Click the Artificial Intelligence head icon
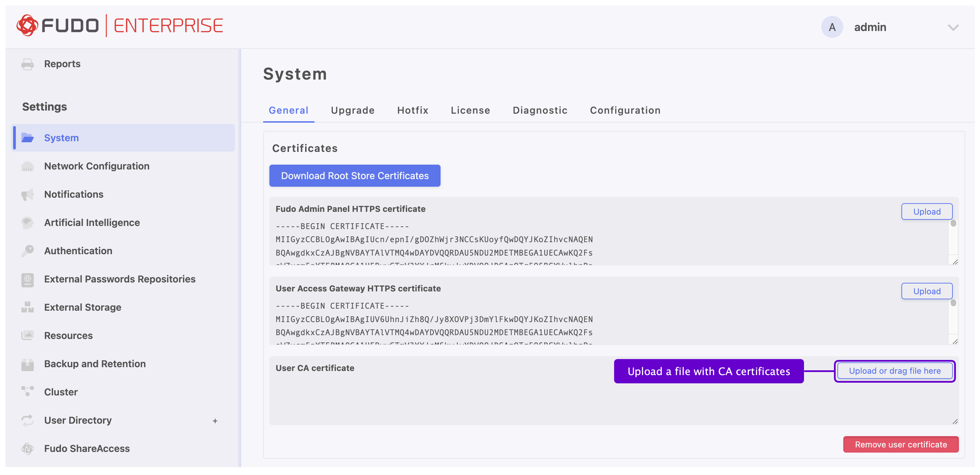Viewport: 980px width, 475px height. tap(28, 223)
